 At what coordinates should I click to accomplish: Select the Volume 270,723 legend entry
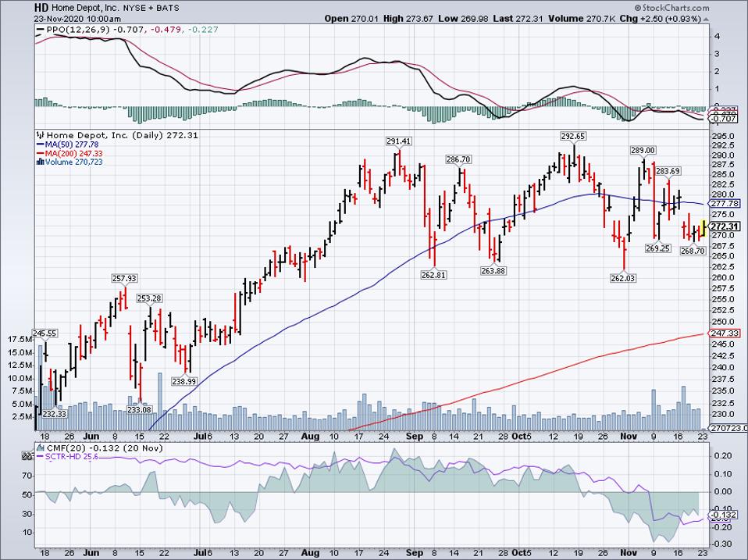pos(69,162)
